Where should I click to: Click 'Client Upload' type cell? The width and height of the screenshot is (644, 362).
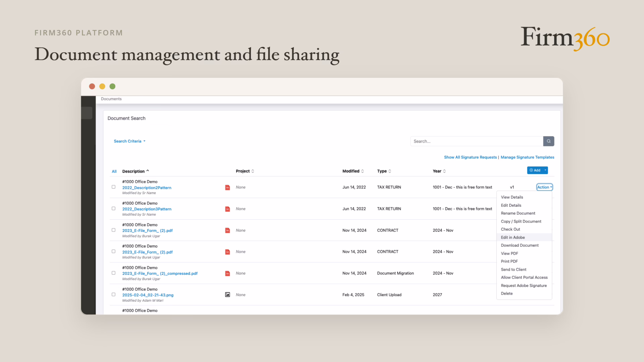[389, 295]
